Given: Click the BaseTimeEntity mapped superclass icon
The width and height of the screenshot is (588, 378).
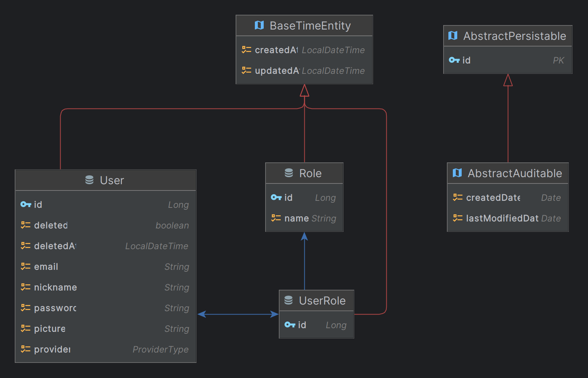Looking at the screenshot, I should (x=259, y=25).
